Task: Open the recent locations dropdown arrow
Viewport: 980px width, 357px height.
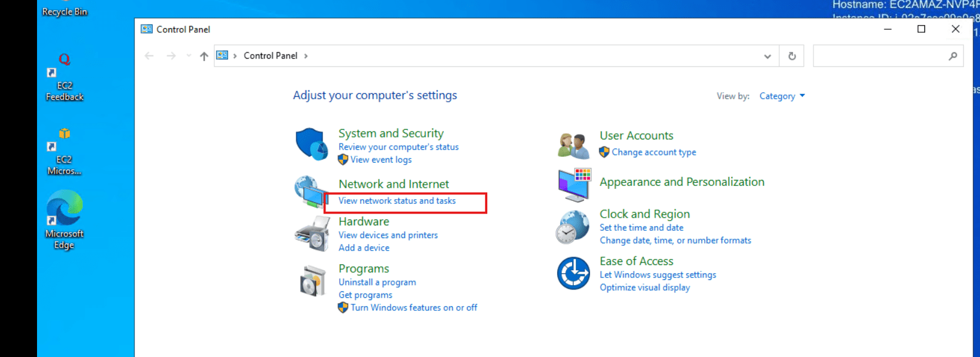Action: pos(189,56)
